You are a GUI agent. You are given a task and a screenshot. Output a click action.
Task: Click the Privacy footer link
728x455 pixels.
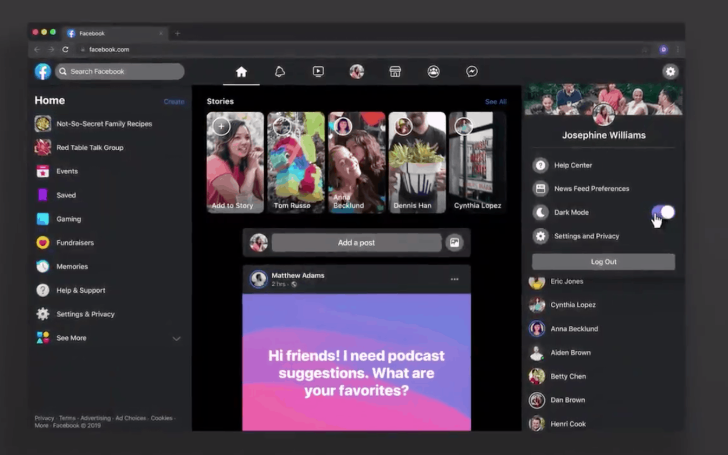pyautogui.click(x=44, y=418)
